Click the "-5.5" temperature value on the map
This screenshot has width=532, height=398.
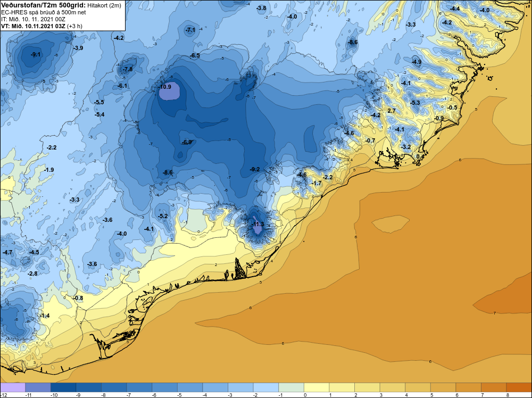pyautogui.click(x=99, y=102)
